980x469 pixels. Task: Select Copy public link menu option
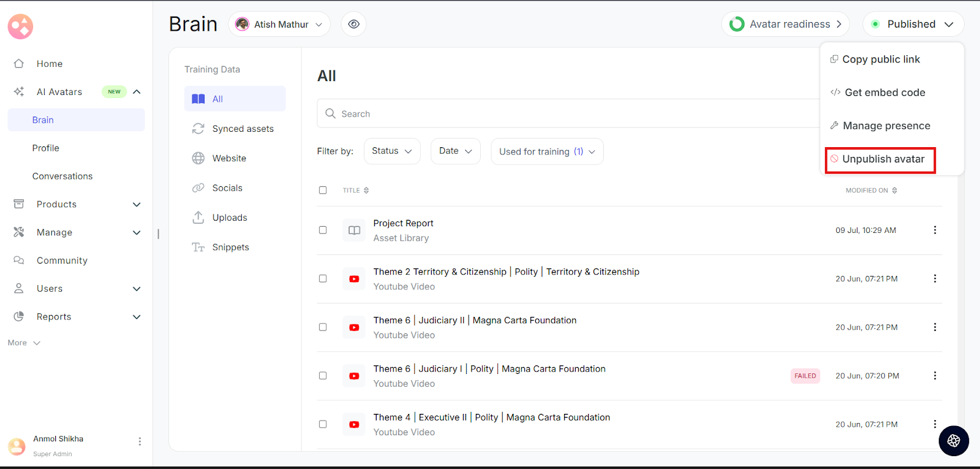[880, 59]
